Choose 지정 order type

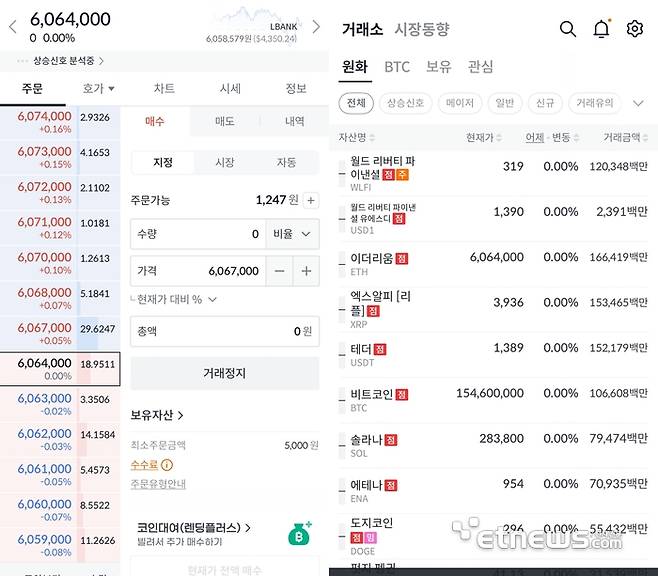coord(163,162)
